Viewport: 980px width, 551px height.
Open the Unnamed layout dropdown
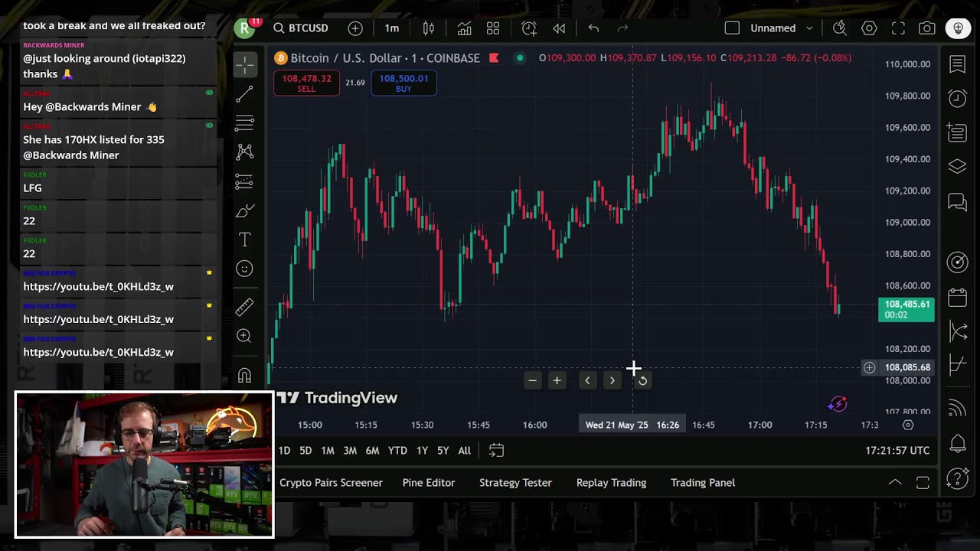pyautogui.click(x=782, y=28)
